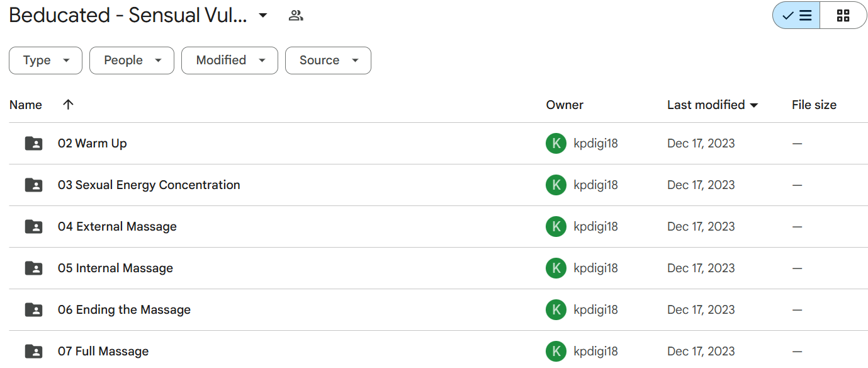The width and height of the screenshot is (868, 368).
Task: Click the 04 External Massage folder icon
Action: [33, 227]
